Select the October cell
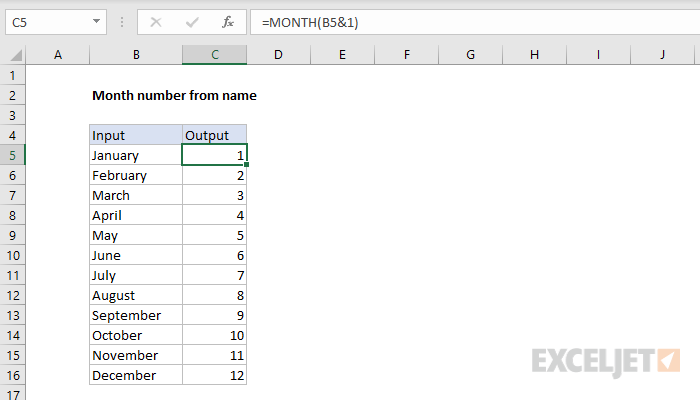700x400 pixels. click(136, 335)
